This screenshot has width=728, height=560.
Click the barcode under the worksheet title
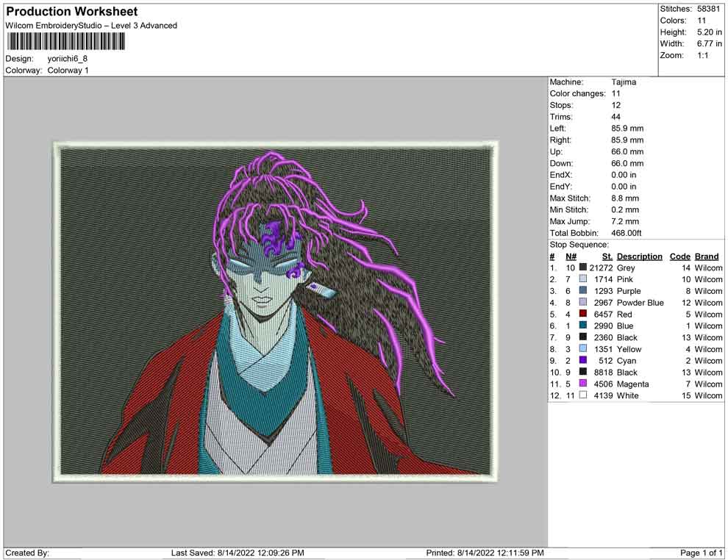(65, 41)
